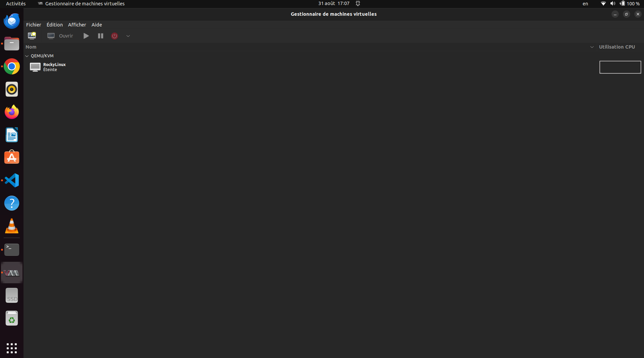Open the Fichier menu
Image resolution: width=644 pixels, height=358 pixels.
(x=34, y=25)
